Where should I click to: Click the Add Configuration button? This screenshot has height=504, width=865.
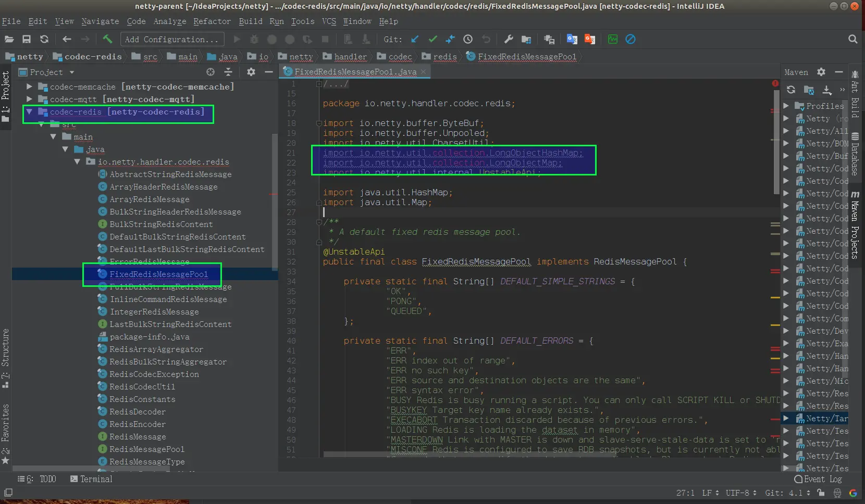[172, 39]
